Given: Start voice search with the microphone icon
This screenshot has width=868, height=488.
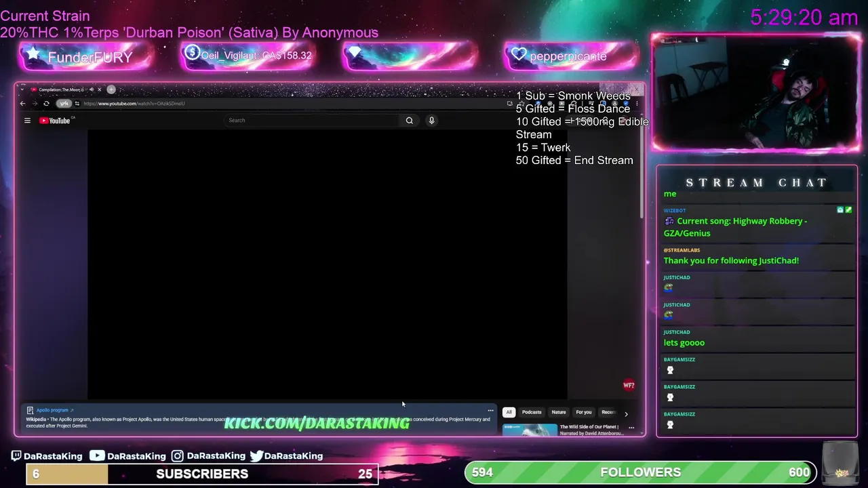Looking at the screenshot, I should point(431,121).
